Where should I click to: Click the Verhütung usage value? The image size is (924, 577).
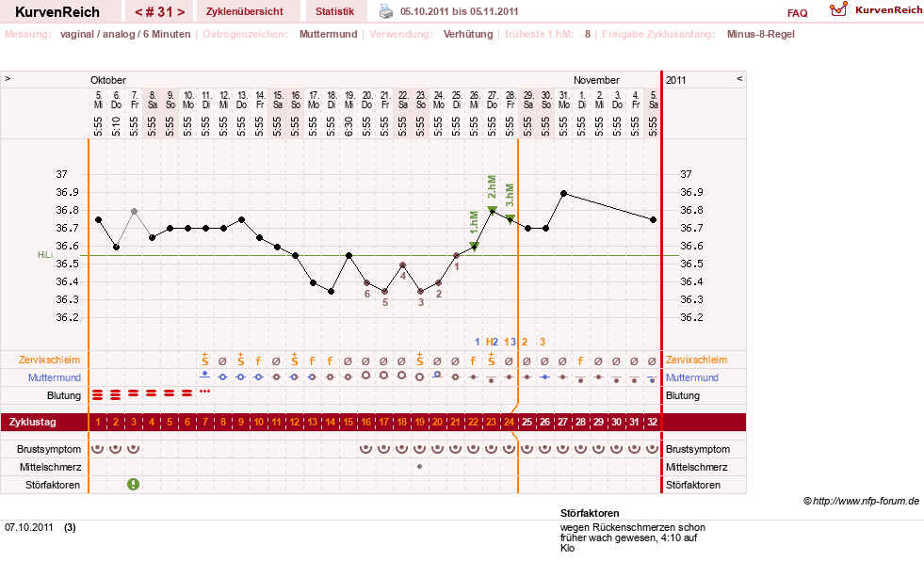(468, 34)
